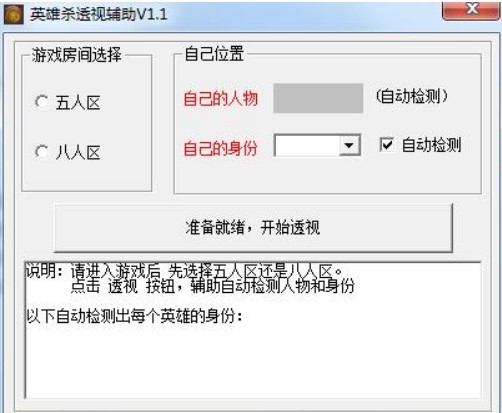Expand the 自己的身份 dropdown arrow

click(x=349, y=145)
